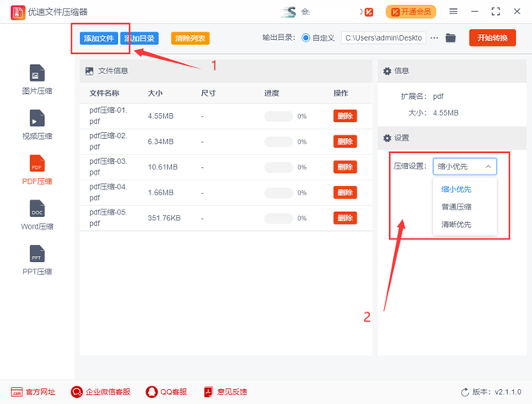Click the 351.76KB size cell
532x404 pixels.
pyautogui.click(x=164, y=218)
